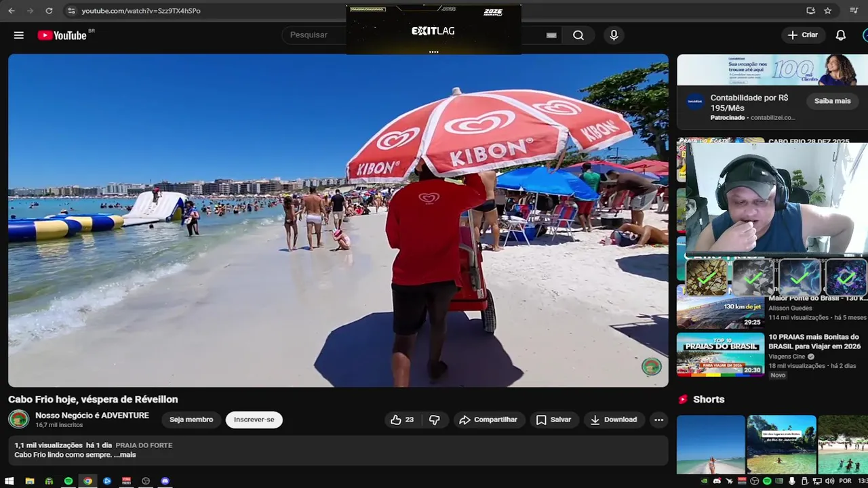
Task: Start voice search with the microphone
Action: (614, 35)
